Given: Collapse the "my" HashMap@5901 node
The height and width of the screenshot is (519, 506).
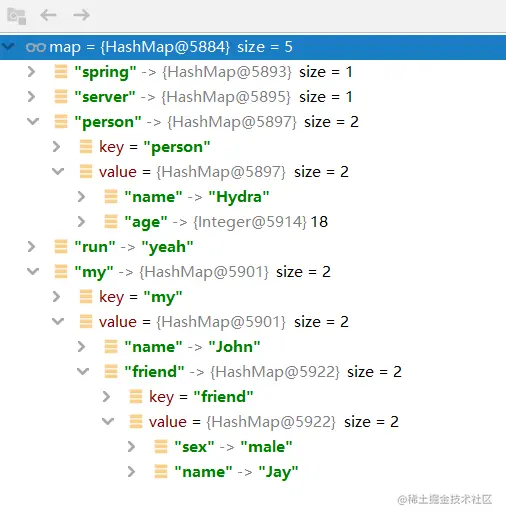Looking at the screenshot, I should (x=33, y=271).
